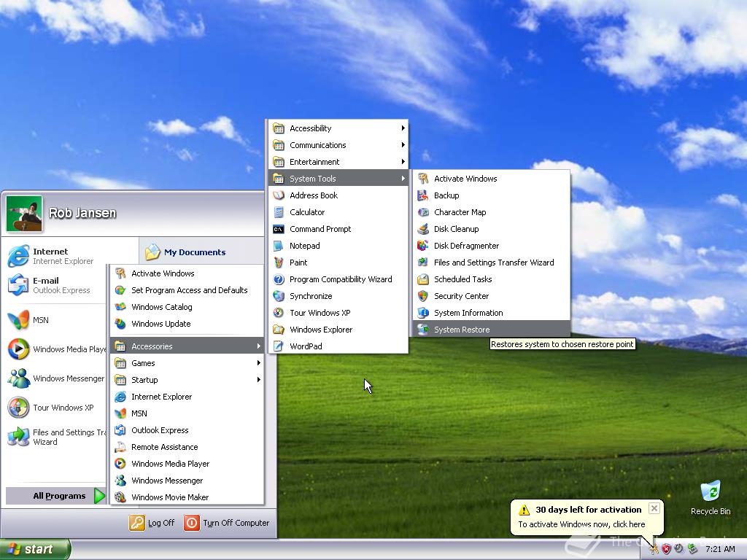Viewport: 747px width, 560px height.
Task: Open Activate Windows in All Programs list
Action: pyautogui.click(x=187, y=273)
